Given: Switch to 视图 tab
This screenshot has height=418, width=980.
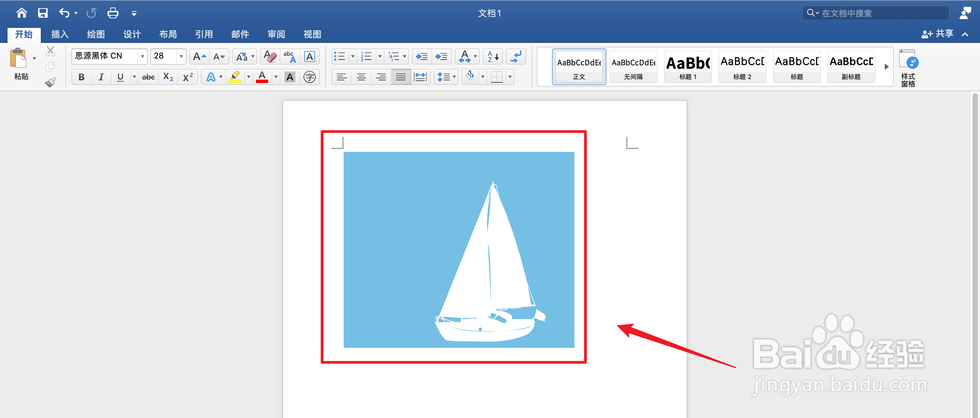Looking at the screenshot, I should [x=312, y=34].
